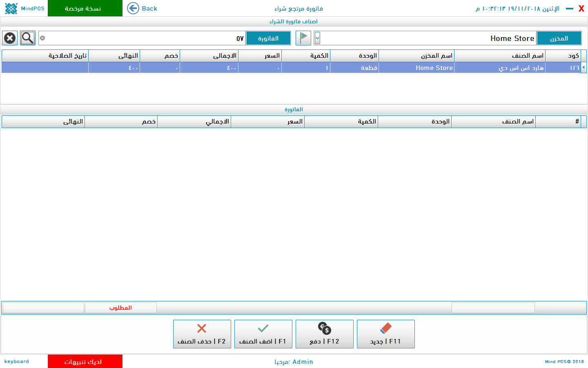Expand the store dropdown arrow
The width and height of the screenshot is (588, 368).
[317, 38]
